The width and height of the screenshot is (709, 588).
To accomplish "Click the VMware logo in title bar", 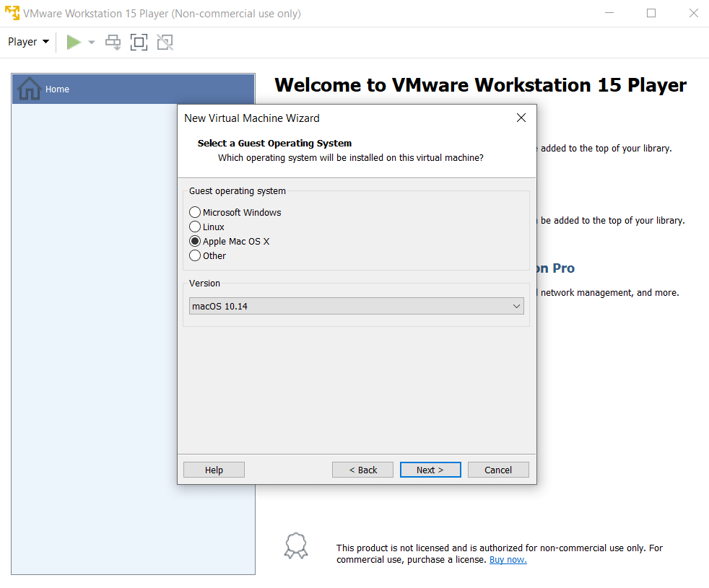I will coord(12,13).
